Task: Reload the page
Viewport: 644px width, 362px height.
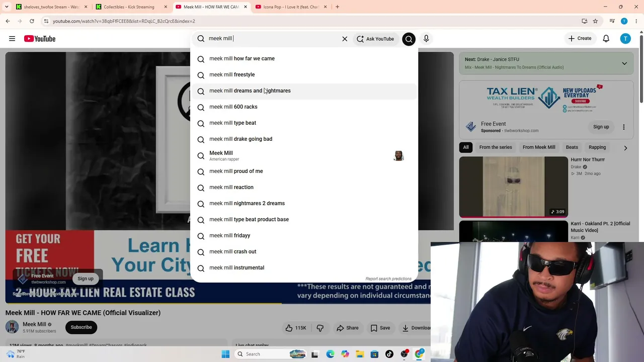Action: 32,21
